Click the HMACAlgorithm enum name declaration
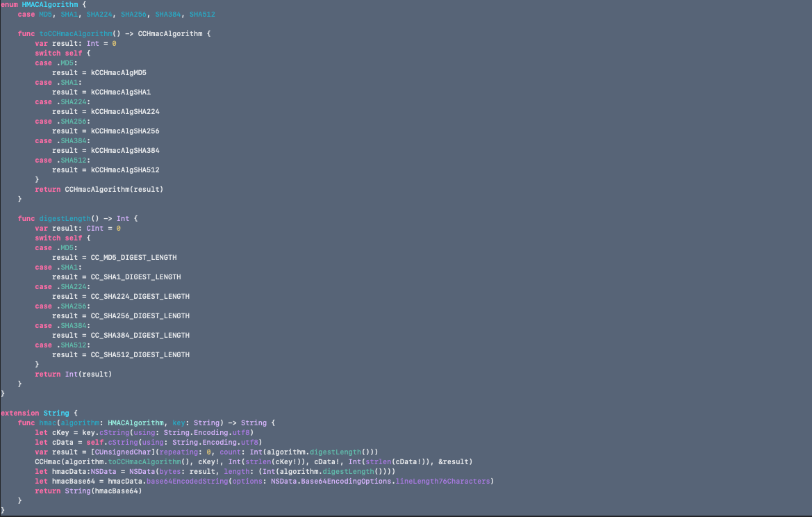 (x=49, y=4)
